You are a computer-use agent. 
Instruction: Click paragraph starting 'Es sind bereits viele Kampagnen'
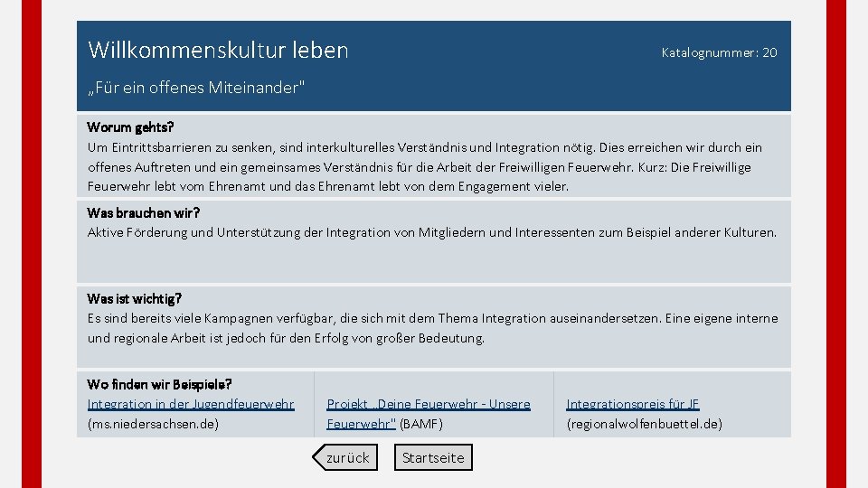click(x=433, y=328)
